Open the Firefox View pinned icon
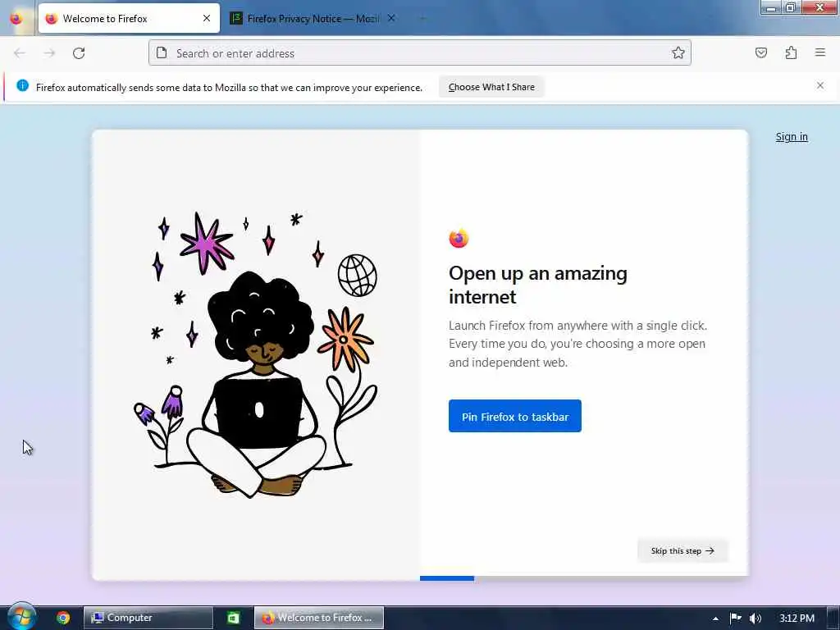The height and width of the screenshot is (630, 840). (16, 18)
